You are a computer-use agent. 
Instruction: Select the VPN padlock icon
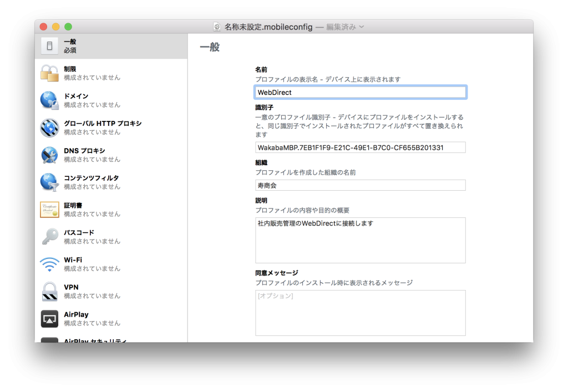click(49, 291)
